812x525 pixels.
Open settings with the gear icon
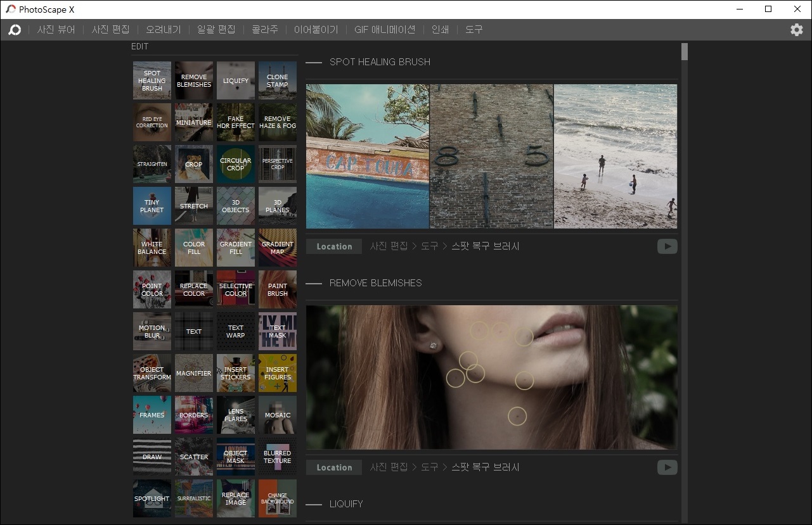(797, 30)
